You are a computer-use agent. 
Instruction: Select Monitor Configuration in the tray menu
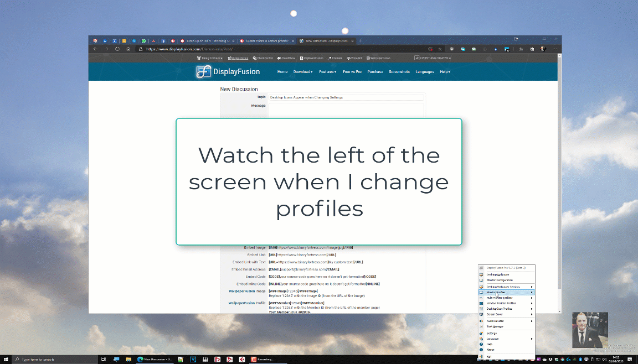[499, 280]
